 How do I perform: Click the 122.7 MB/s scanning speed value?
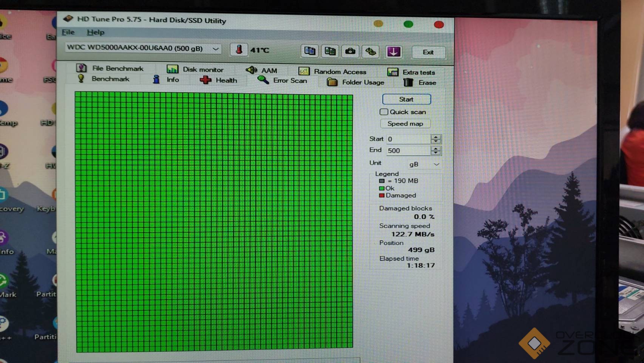[413, 234]
